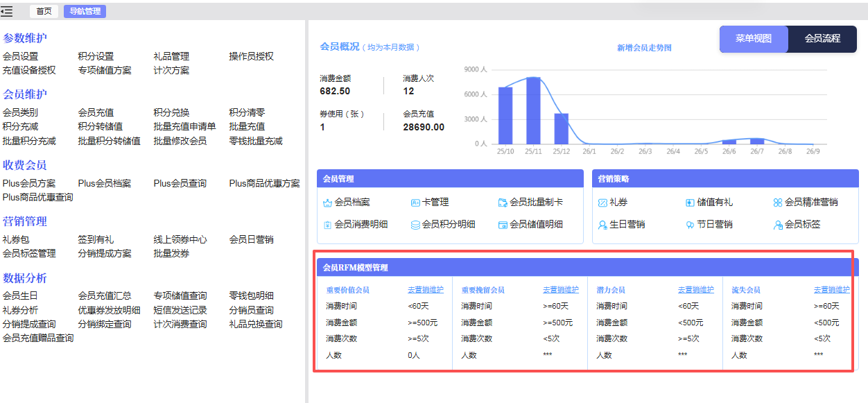868x403 pixels.
Task: Open 短信发送记录
Action: [x=181, y=310]
